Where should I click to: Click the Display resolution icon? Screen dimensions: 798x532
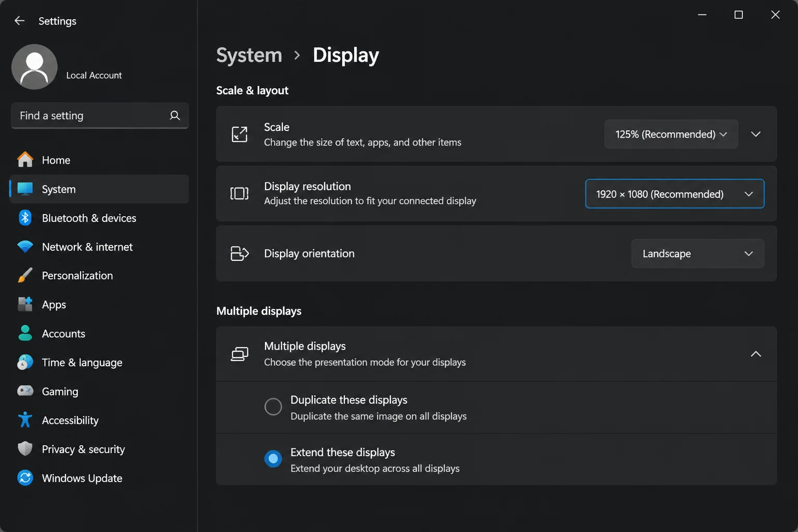coord(240,194)
